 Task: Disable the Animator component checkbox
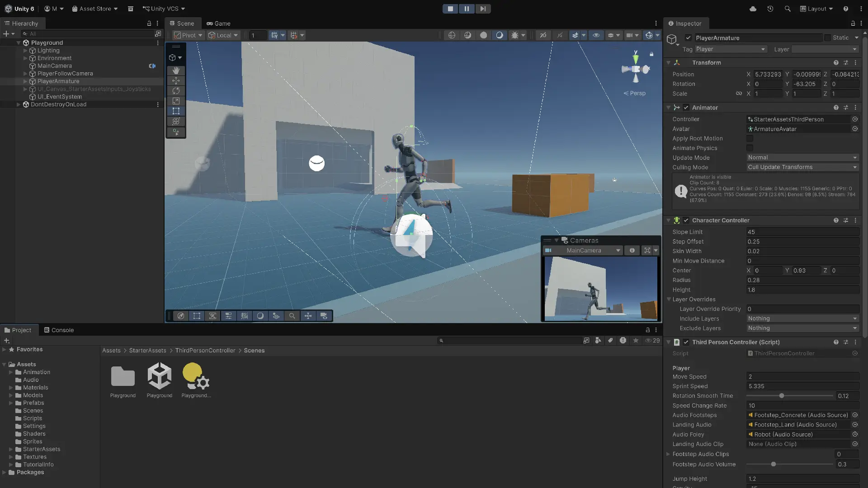tap(686, 108)
